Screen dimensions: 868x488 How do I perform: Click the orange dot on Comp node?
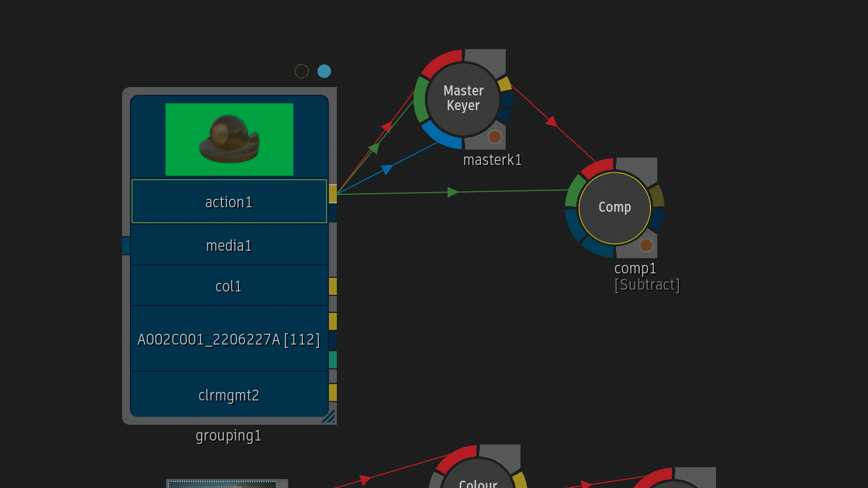point(646,245)
